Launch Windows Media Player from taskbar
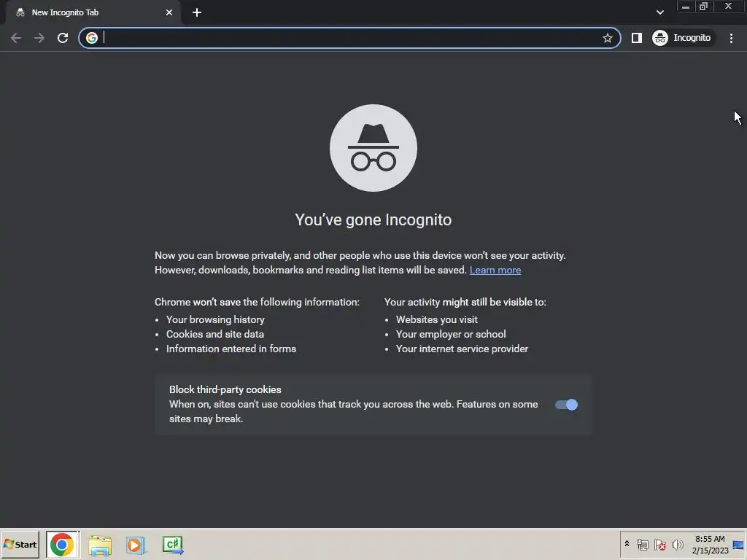Screen dimensions: 747x560 point(136,545)
